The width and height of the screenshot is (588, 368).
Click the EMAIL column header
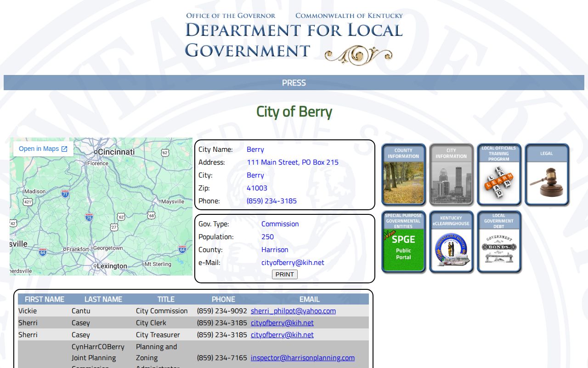pos(310,299)
